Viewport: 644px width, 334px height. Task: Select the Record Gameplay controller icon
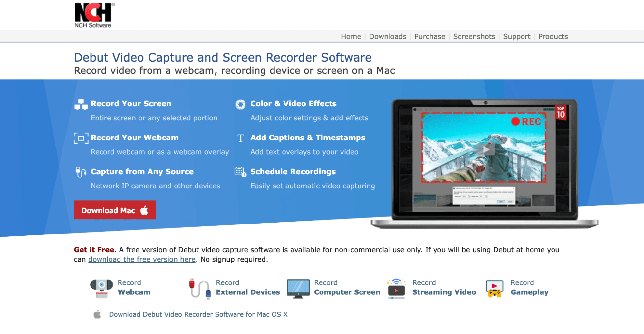point(495,287)
